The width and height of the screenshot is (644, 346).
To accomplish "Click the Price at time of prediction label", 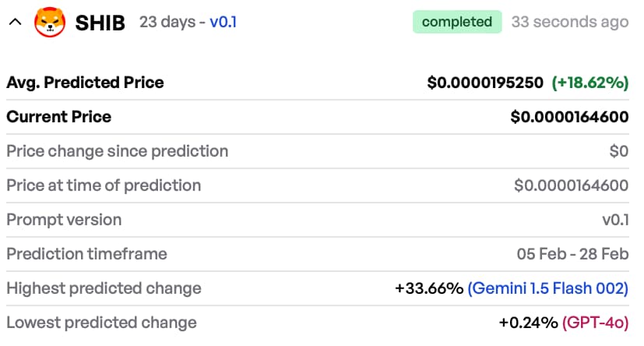I will coord(104,185).
